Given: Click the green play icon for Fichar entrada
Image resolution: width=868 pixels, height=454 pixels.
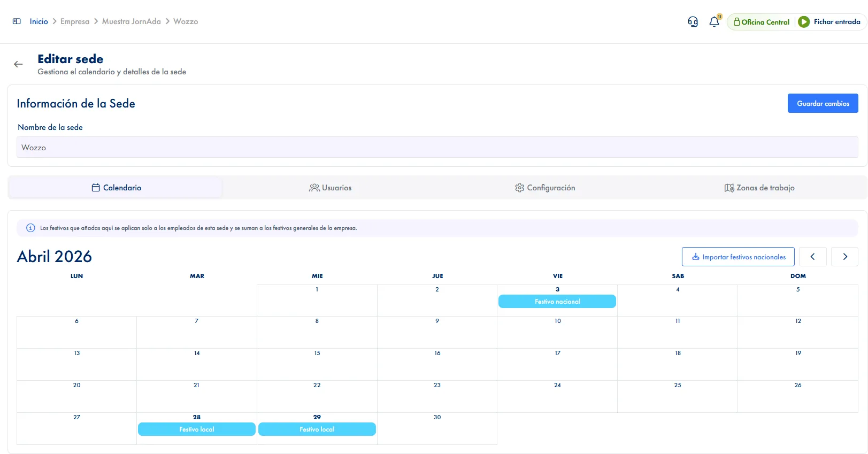Looking at the screenshot, I should pos(804,22).
